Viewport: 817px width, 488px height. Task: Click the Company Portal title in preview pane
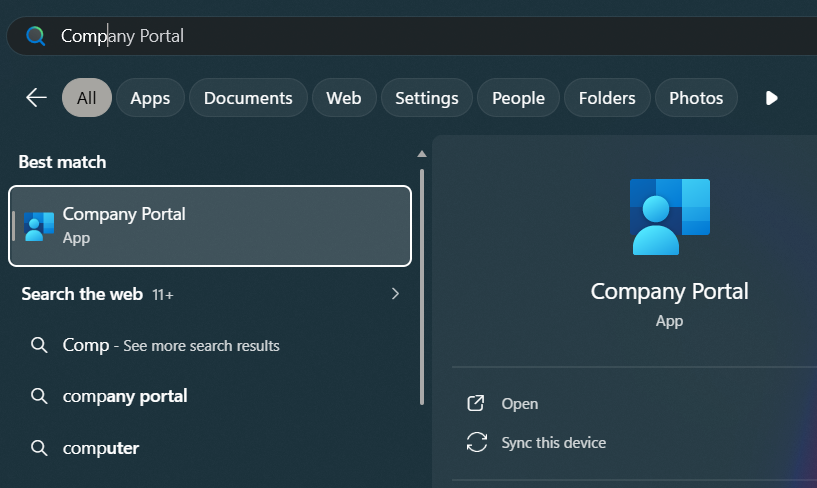pyautogui.click(x=670, y=291)
